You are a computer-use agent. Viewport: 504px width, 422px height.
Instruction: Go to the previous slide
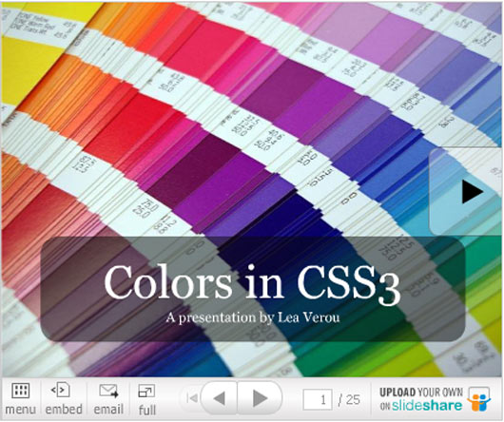point(220,398)
